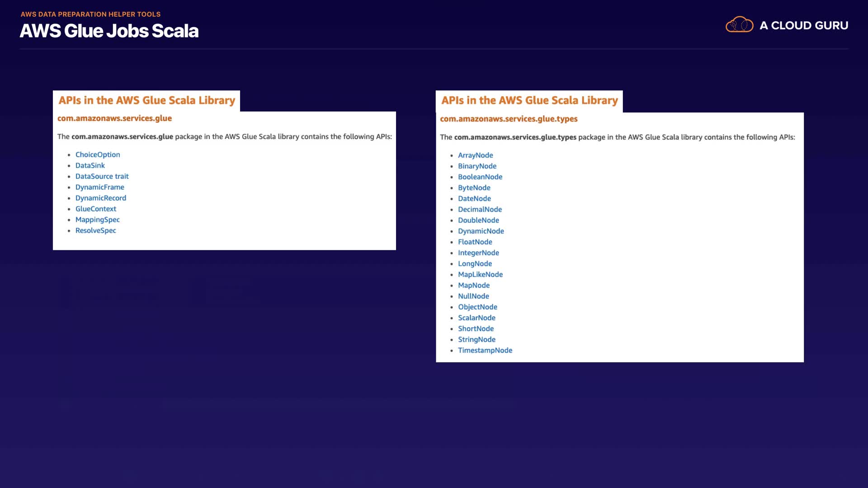The height and width of the screenshot is (488, 868).
Task: Select the NullNode link
Action: click(473, 296)
